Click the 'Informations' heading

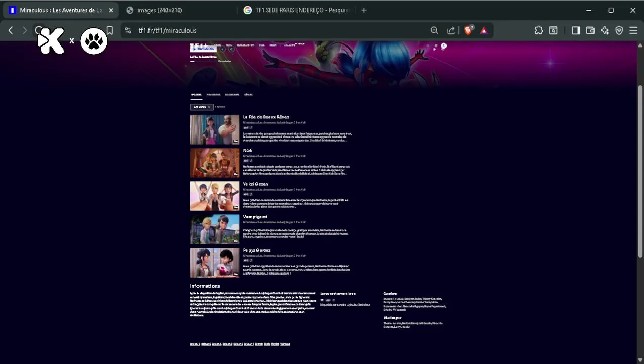click(x=205, y=286)
